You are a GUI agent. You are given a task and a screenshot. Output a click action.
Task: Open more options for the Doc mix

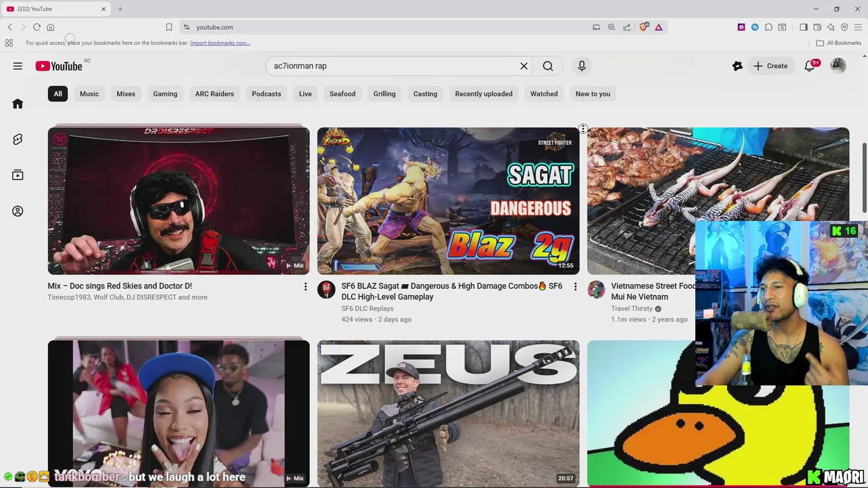coord(305,287)
